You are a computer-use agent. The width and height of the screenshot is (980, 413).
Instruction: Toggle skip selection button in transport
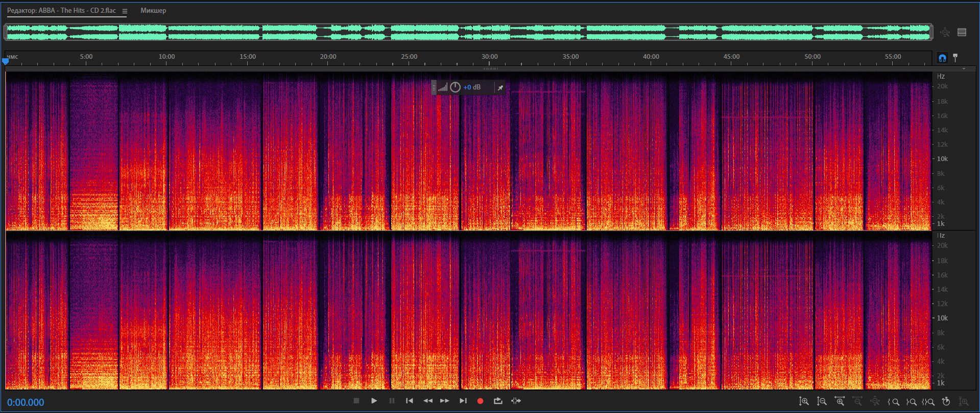(x=516, y=401)
